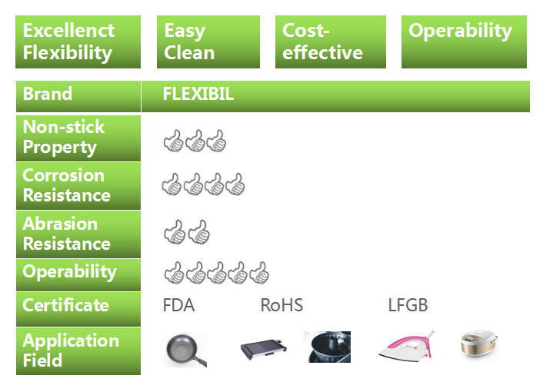Click the rice cooker image
Screen dimensions: 543x392
480,344
